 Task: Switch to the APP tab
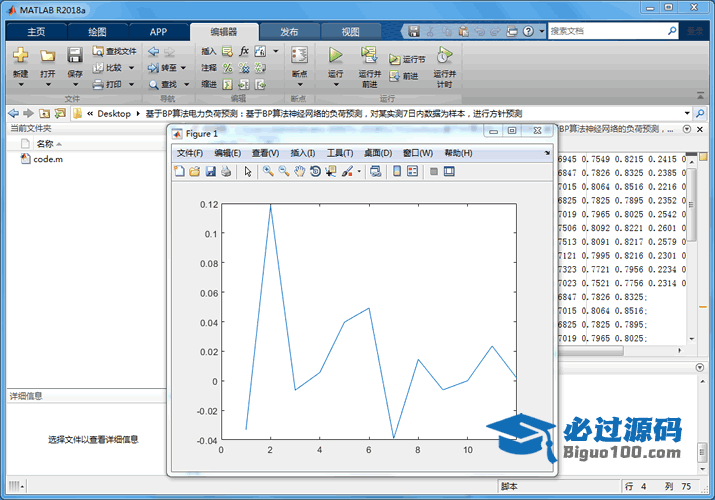158,31
